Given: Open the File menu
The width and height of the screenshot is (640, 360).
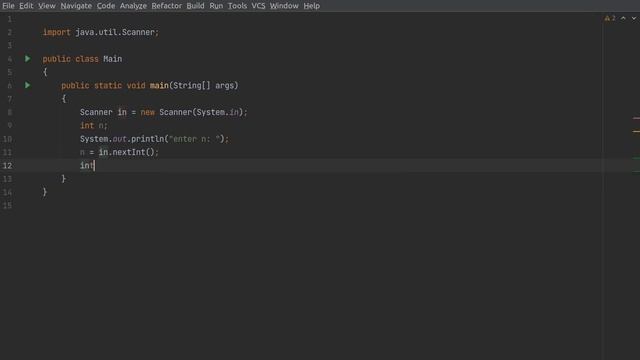Looking at the screenshot, I should [x=8, y=6].
